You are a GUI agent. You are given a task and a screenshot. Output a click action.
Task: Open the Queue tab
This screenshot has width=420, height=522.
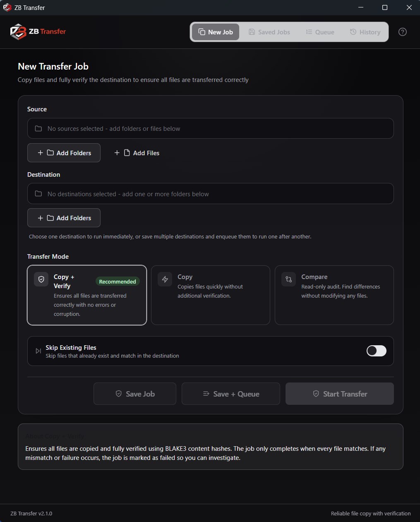click(320, 32)
